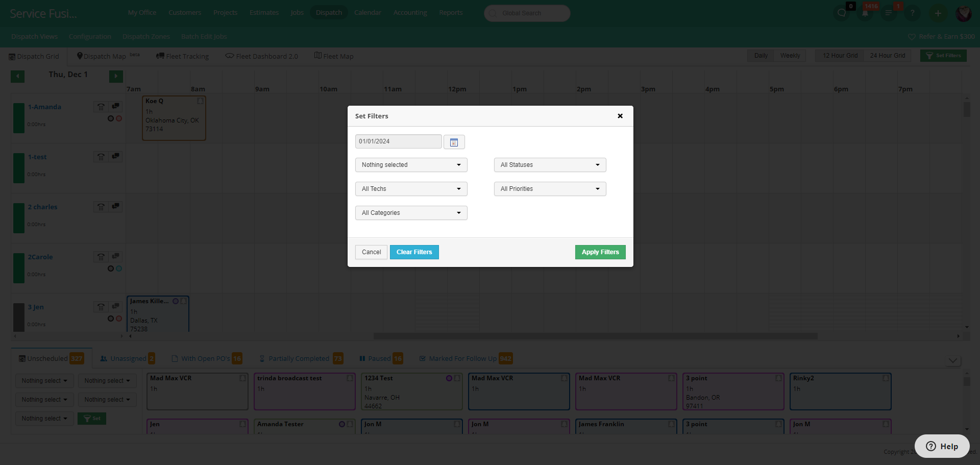Open Fleet Map tab
The height and width of the screenshot is (465, 980).
click(x=334, y=56)
